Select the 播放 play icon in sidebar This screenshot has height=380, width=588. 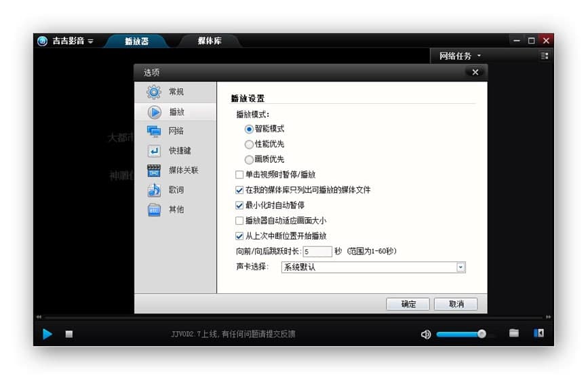click(154, 112)
